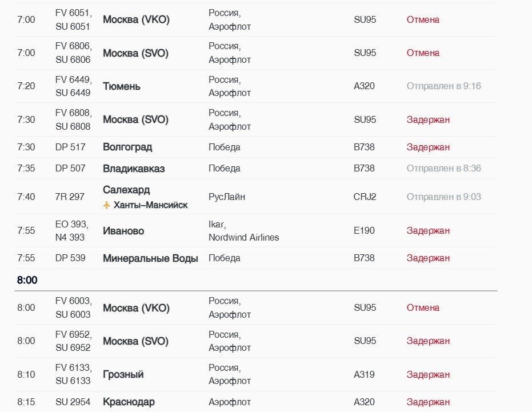Viewport: 532px width, 412px height.
Task: Click the bold 8:00 hour header
Action: click(x=27, y=281)
